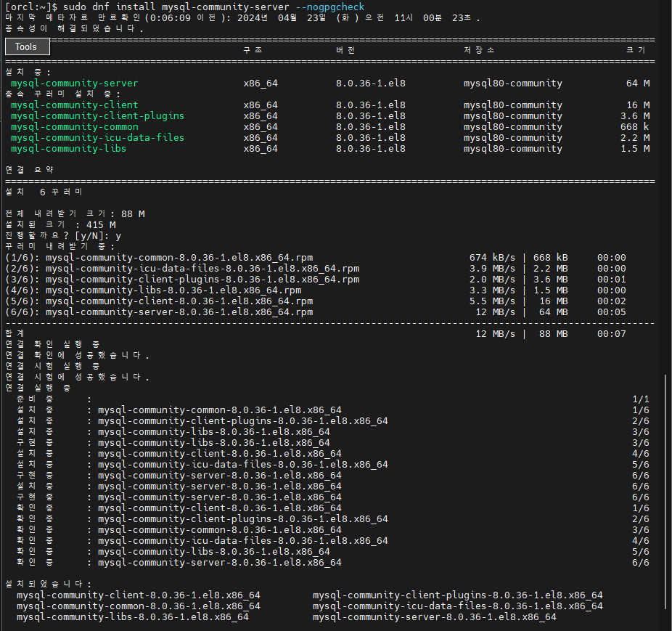Click the 415 M installed size
672x631 pixels.
(101, 225)
